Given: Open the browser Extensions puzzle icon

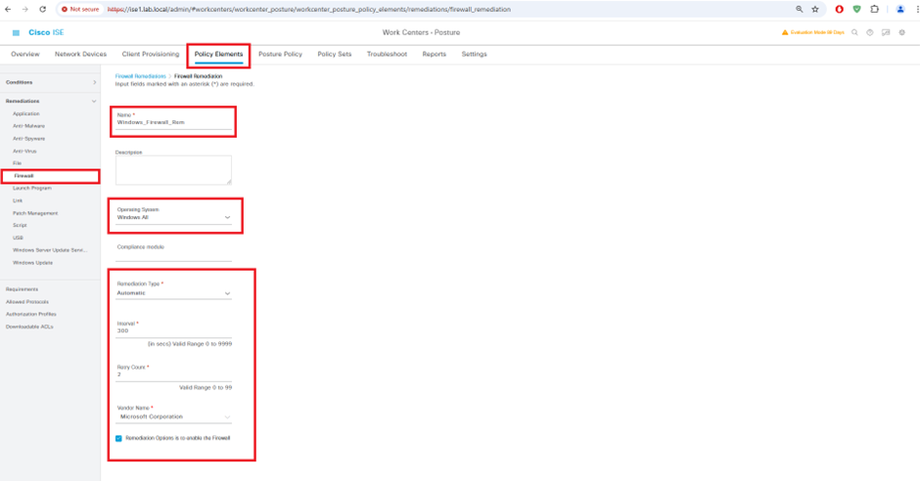Looking at the screenshot, I should (x=874, y=9).
